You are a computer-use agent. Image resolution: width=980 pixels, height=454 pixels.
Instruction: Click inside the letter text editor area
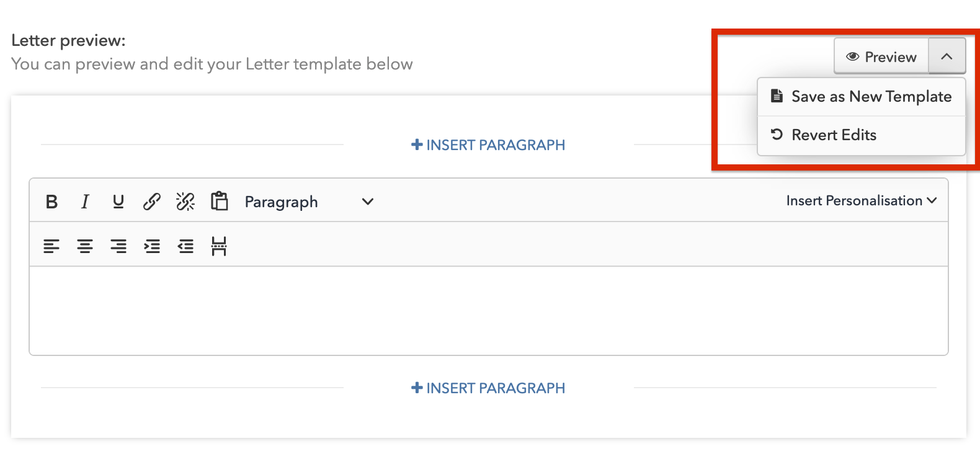[489, 311]
